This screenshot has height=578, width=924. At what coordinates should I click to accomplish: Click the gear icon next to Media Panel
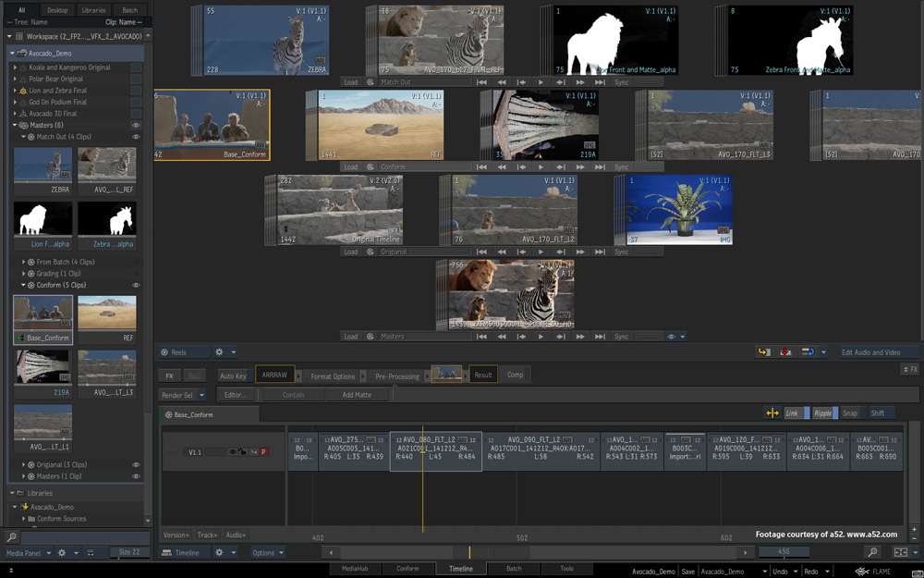click(62, 553)
